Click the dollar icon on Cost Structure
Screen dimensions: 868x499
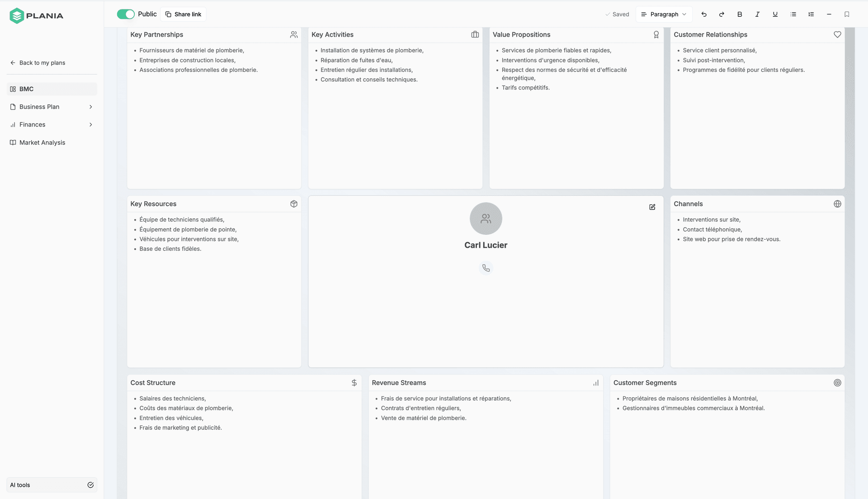(354, 383)
